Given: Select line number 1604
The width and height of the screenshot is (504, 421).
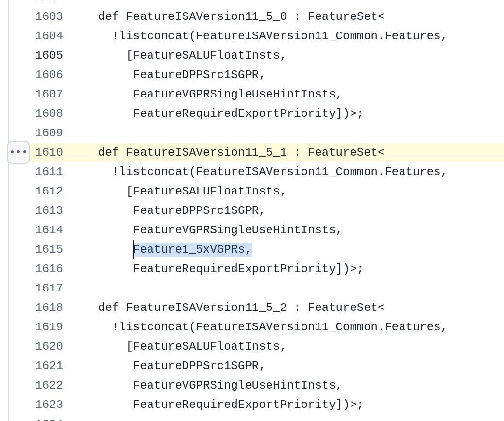Looking at the screenshot, I should 49,35.
